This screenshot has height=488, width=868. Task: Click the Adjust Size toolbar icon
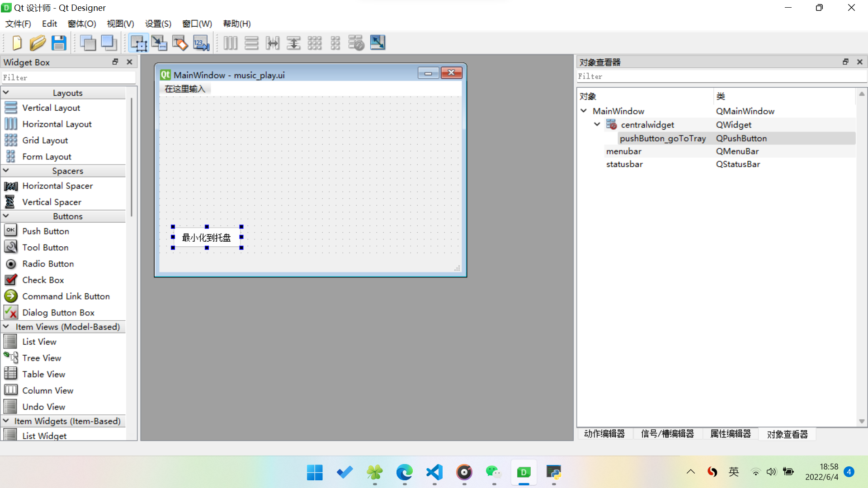click(x=377, y=43)
